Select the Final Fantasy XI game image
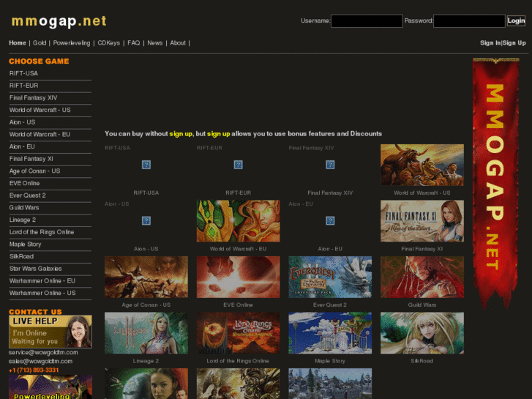The image size is (532, 399). 422,221
